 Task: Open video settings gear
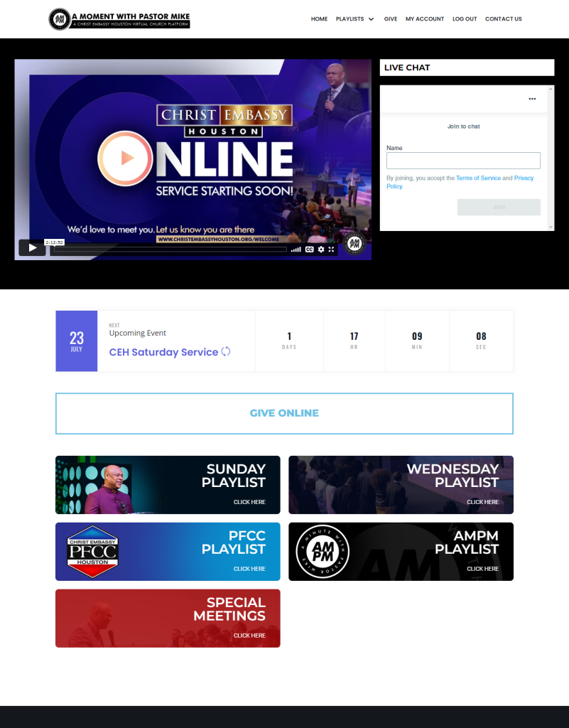[320, 250]
